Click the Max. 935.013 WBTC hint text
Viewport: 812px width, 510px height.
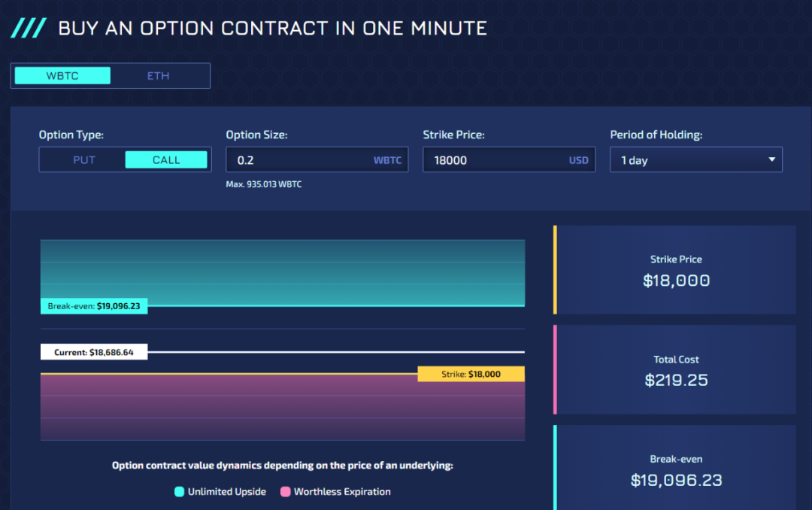[264, 184]
